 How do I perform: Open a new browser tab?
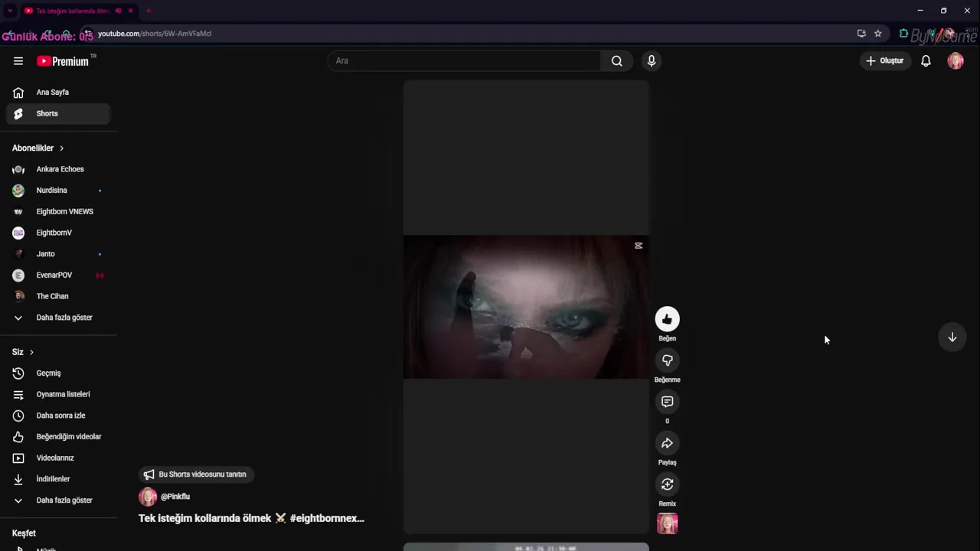pyautogui.click(x=148, y=11)
